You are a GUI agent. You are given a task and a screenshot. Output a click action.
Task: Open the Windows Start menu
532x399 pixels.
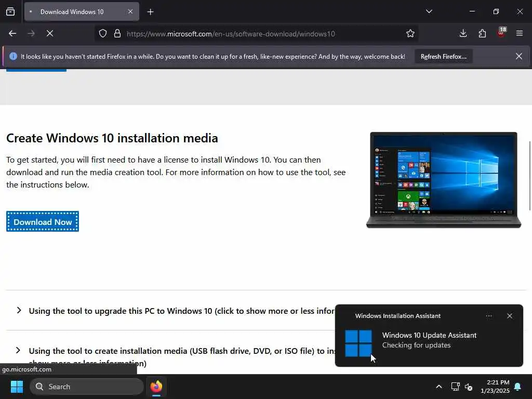coord(17,387)
